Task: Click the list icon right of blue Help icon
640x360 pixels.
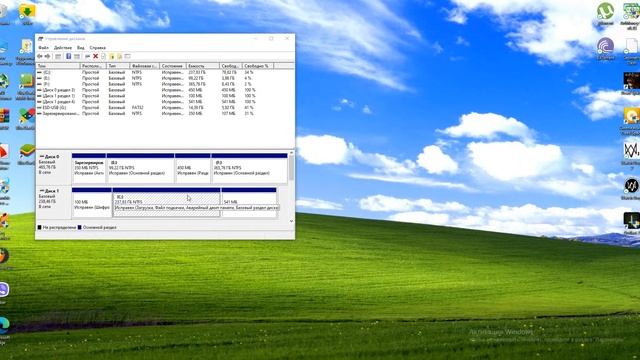Action: 77,56
